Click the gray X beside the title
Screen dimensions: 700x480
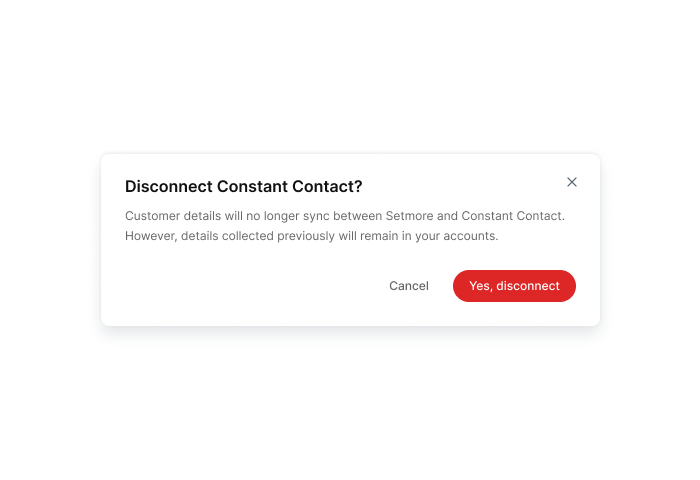[x=572, y=182]
